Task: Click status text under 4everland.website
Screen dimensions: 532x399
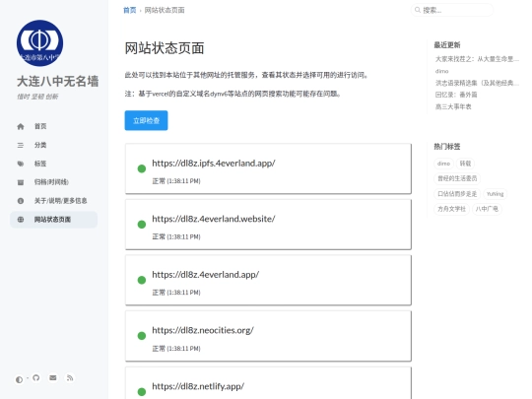Action: tap(176, 236)
